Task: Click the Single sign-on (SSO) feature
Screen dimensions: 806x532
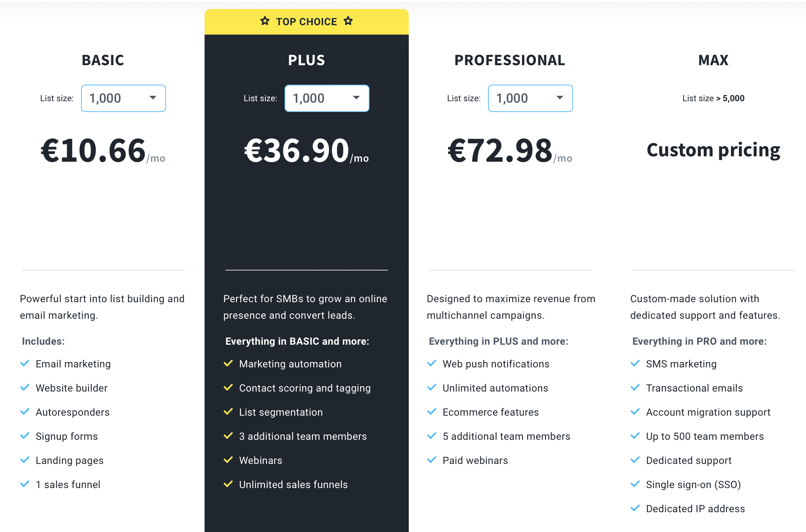Action: (x=693, y=484)
